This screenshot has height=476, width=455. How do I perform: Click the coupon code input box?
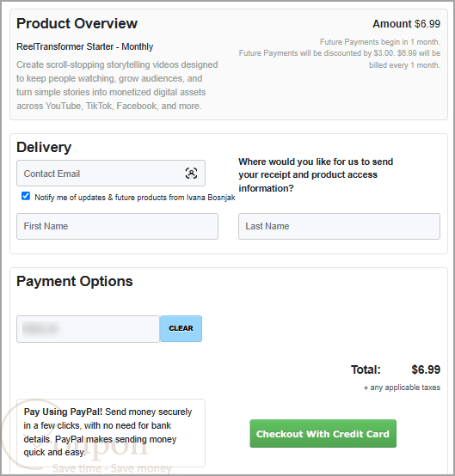tap(88, 329)
